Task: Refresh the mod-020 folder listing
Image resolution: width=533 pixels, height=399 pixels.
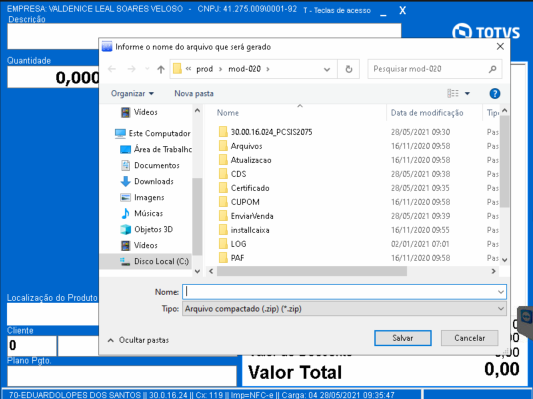Action: [x=349, y=69]
